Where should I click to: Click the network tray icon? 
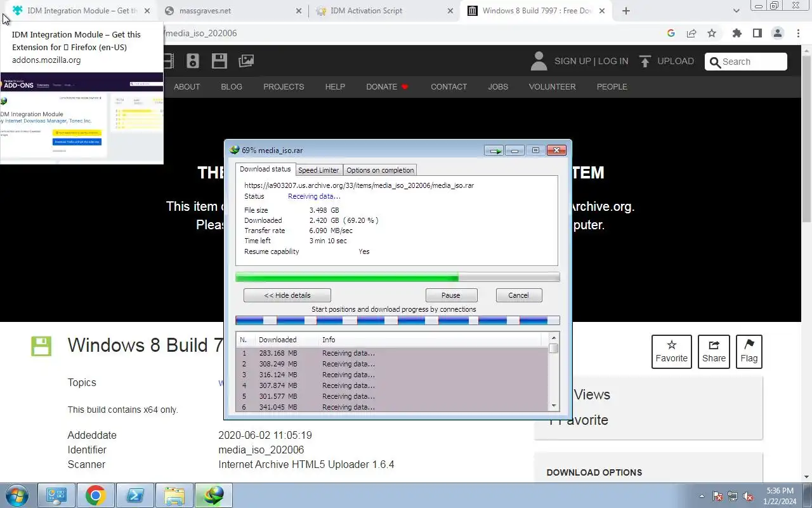[733, 496]
